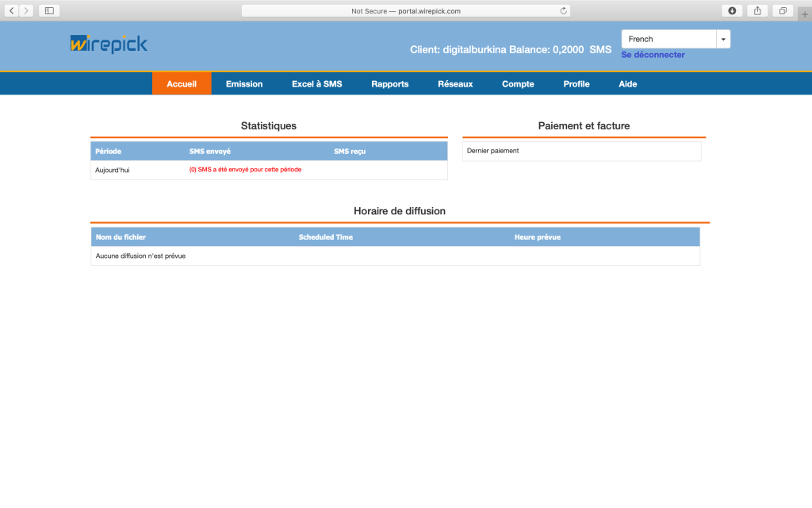Open the Emission menu item
Image resolution: width=812 pixels, height=508 pixels.
pos(244,84)
